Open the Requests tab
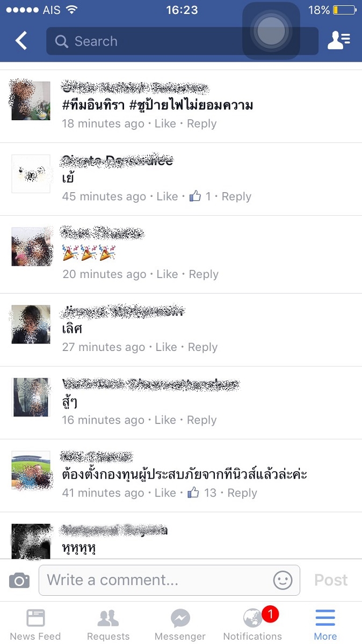 [108, 624]
